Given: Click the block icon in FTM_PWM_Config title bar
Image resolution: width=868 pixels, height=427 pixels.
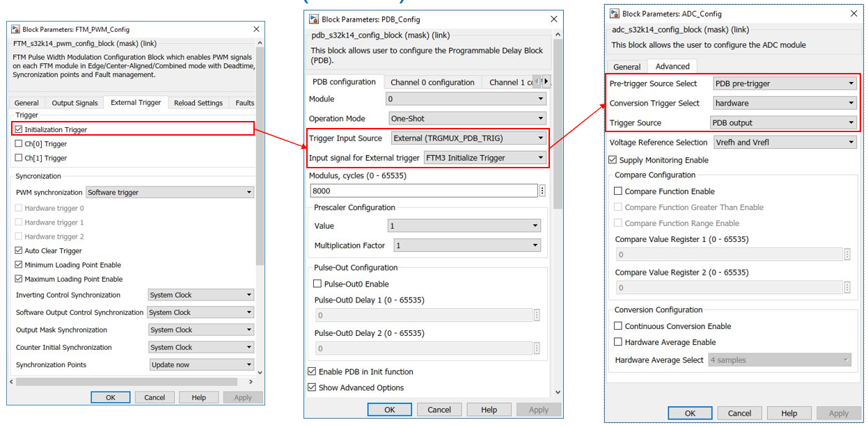Looking at the screenshot, I should tap(17, 29).
